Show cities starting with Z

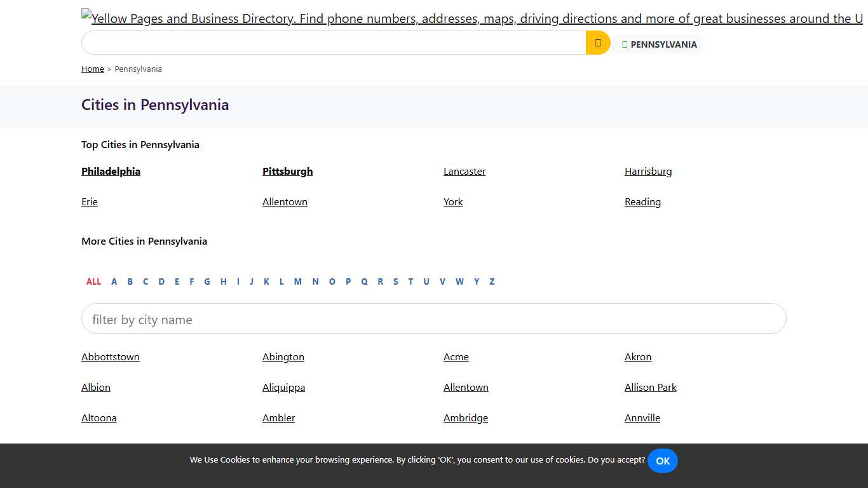492,281
